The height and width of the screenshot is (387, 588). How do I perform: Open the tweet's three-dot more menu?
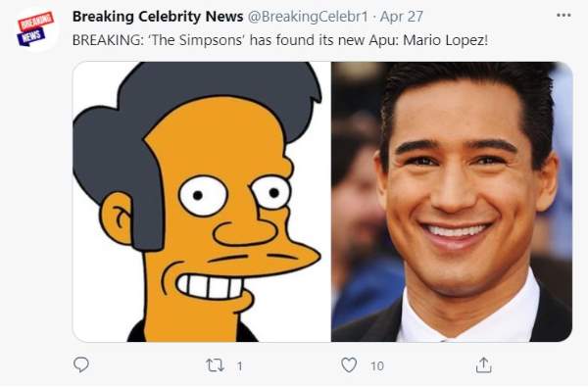click(x=563, y=16)
